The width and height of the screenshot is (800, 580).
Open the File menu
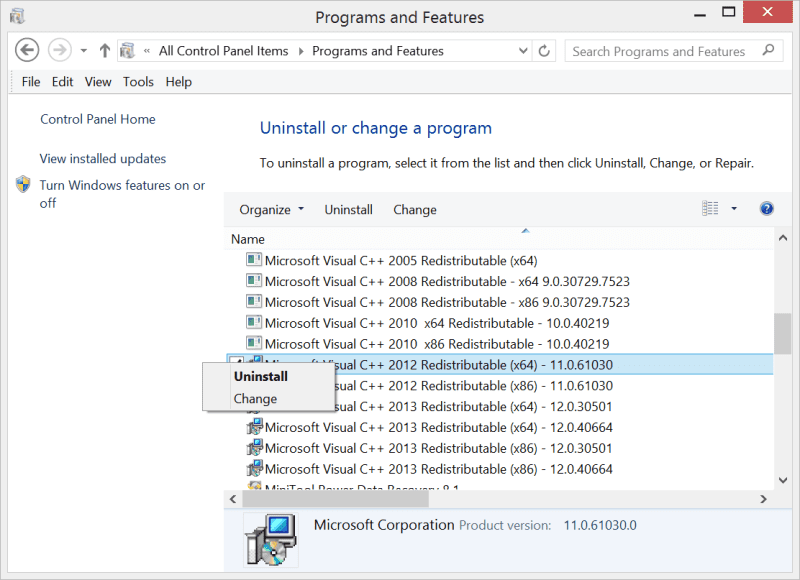(31, 82)
